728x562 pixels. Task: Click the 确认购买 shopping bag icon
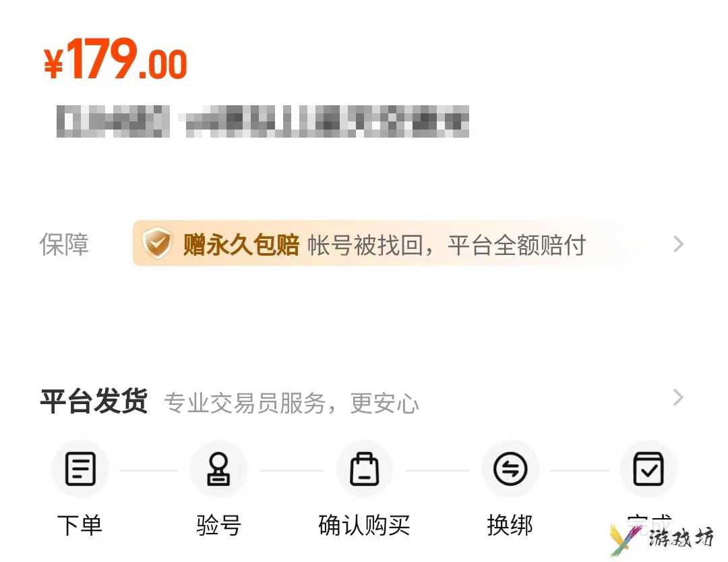pyautogui.click(x=364, y=469)
